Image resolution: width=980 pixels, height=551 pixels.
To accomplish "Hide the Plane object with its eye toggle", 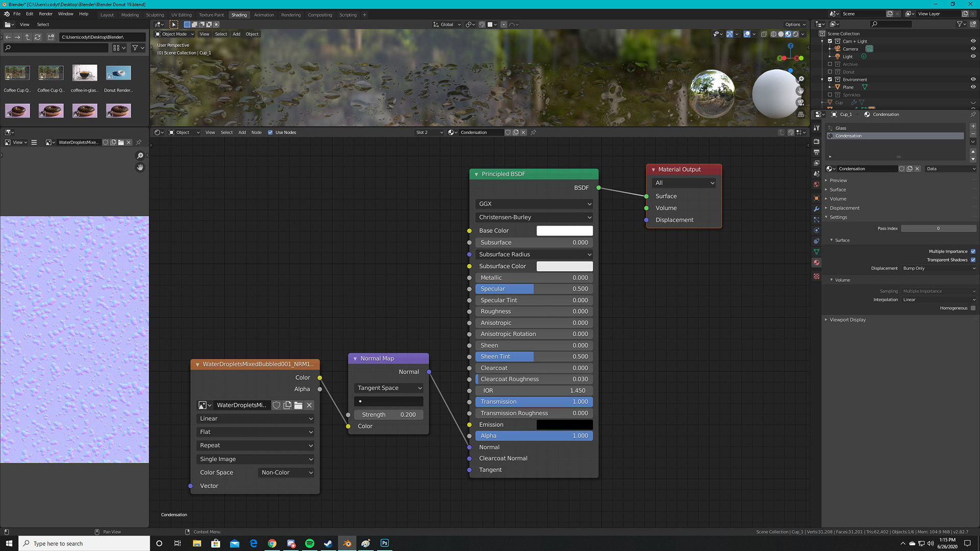I will point(974,87).
